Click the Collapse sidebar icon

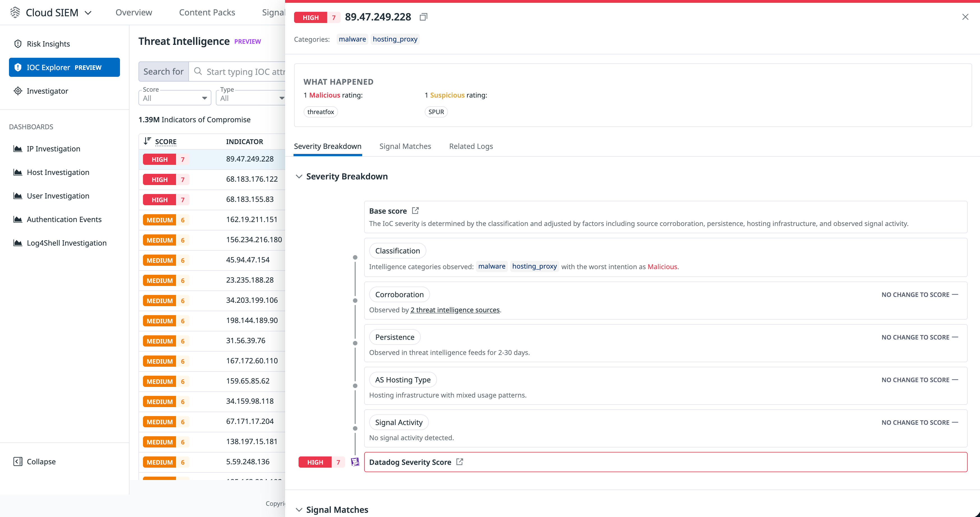pyautogui.click(x=17, y=461)
